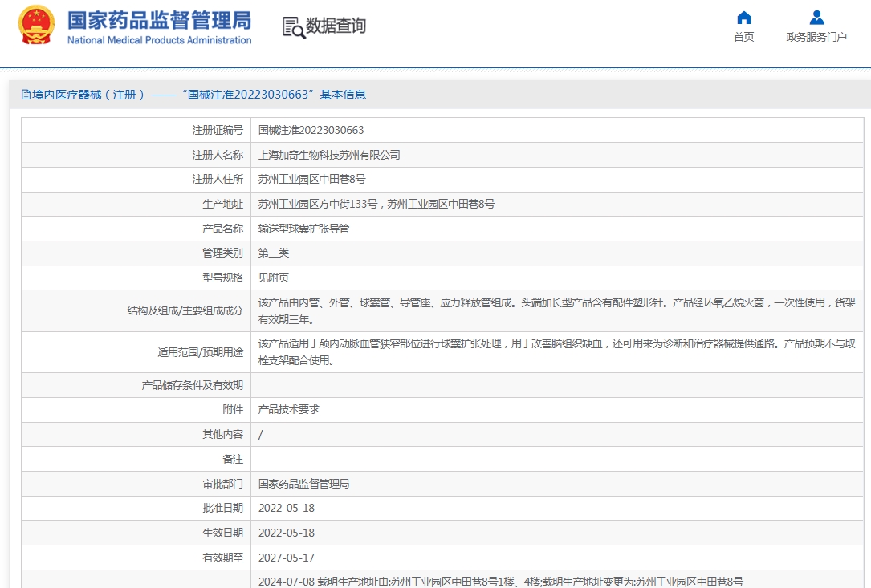871x588 pixels.
Task: Click the 审批部门 label
Action: 222,484
